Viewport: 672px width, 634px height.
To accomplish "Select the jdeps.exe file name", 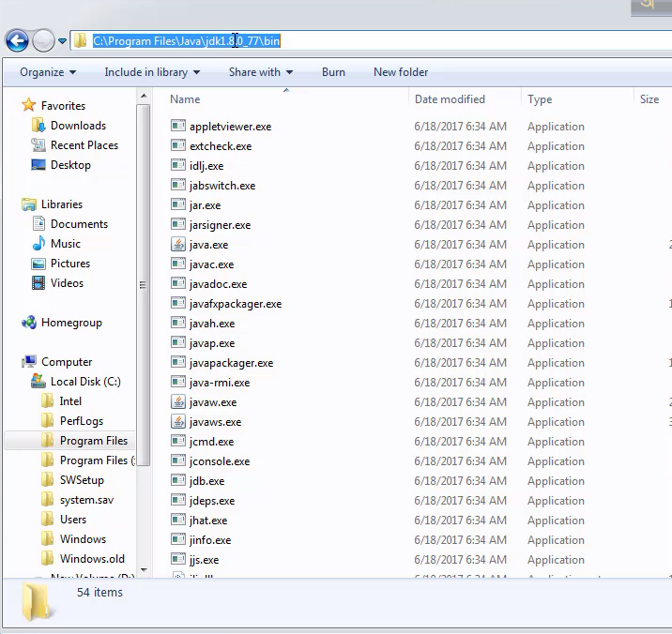I will coord(212,501).
